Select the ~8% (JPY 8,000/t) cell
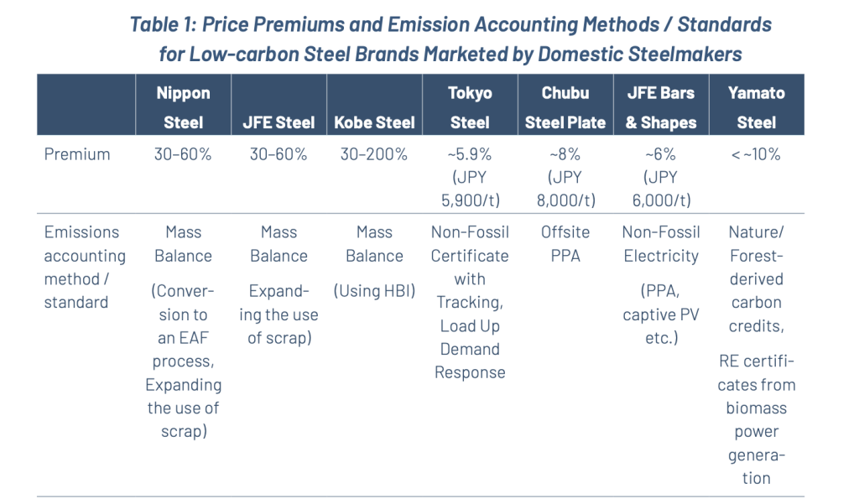859x504 pixels. [565, 177]
